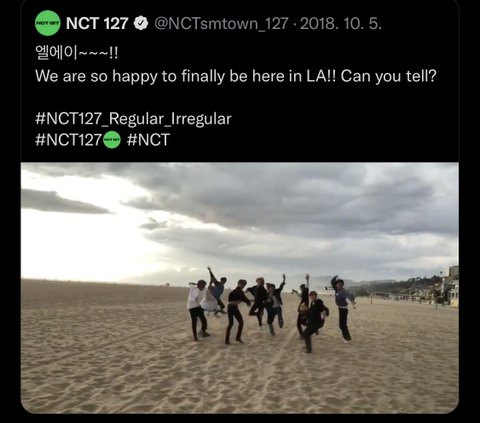Open the beach group photo attachment
The image size is (480, 423).
coord(240,288)
